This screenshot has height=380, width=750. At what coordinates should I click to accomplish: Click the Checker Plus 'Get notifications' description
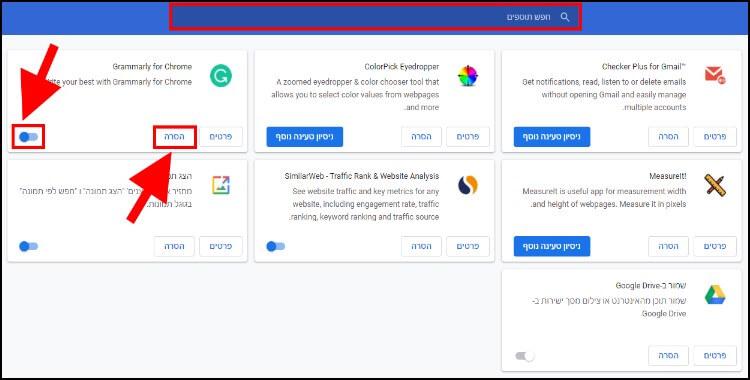[604, 95]
